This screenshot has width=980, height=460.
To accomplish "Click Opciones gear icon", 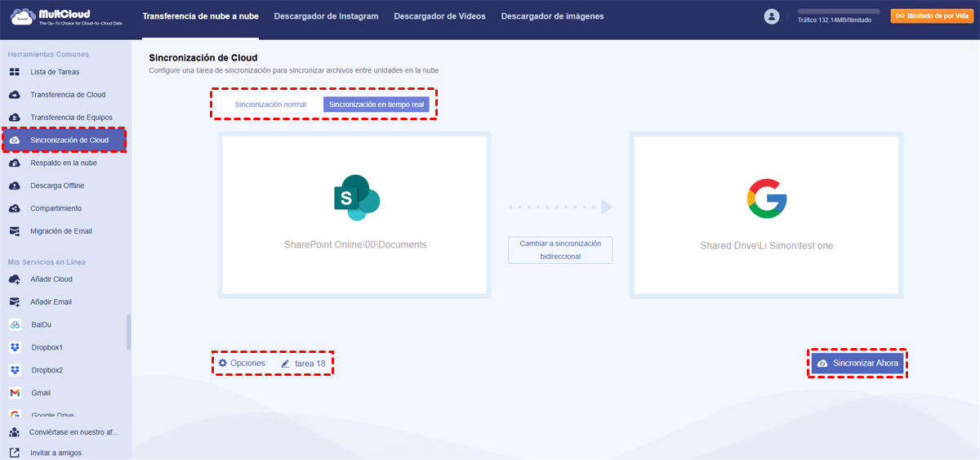I will [x=222, y=363].
